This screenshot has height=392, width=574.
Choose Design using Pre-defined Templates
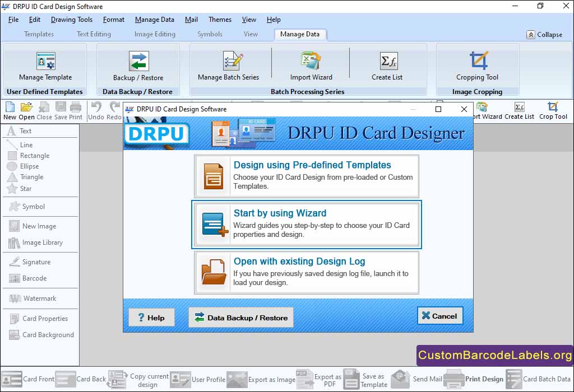coord(307,176)
